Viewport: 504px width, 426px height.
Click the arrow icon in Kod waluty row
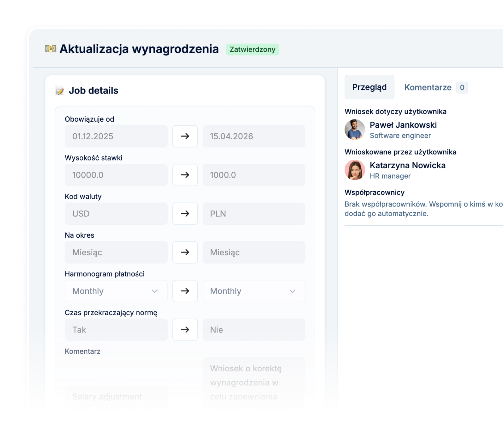point(185,214)
